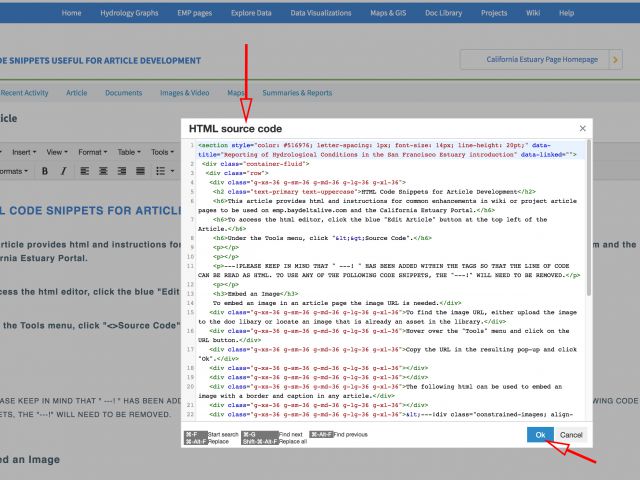Click the Code Snippets for Article heading in editor

pos(91,211)
